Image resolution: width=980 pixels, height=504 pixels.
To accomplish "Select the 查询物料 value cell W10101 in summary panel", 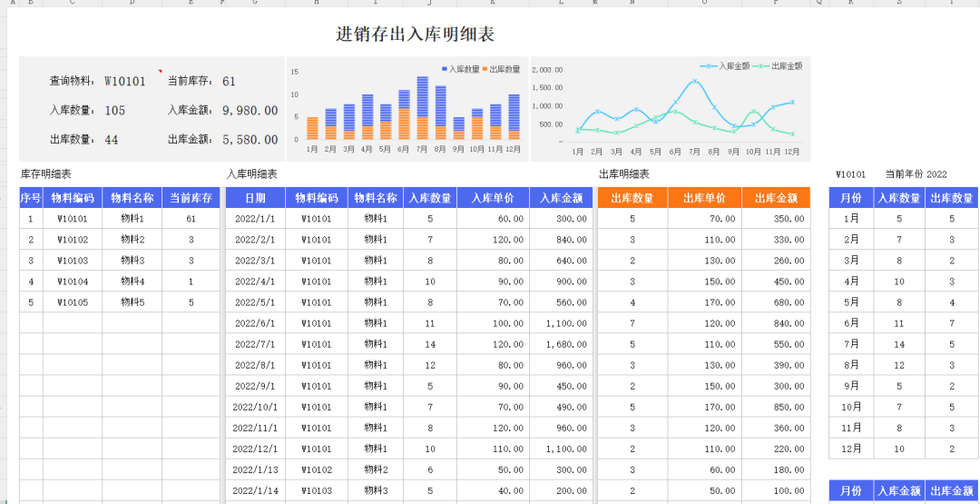I will 125,81.
